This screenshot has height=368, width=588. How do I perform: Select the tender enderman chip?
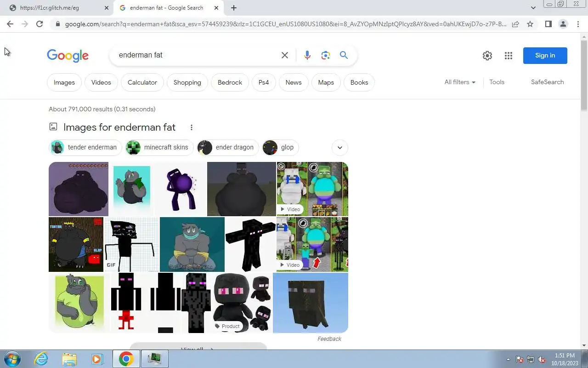pyautogui.click(x=85, y=148)
